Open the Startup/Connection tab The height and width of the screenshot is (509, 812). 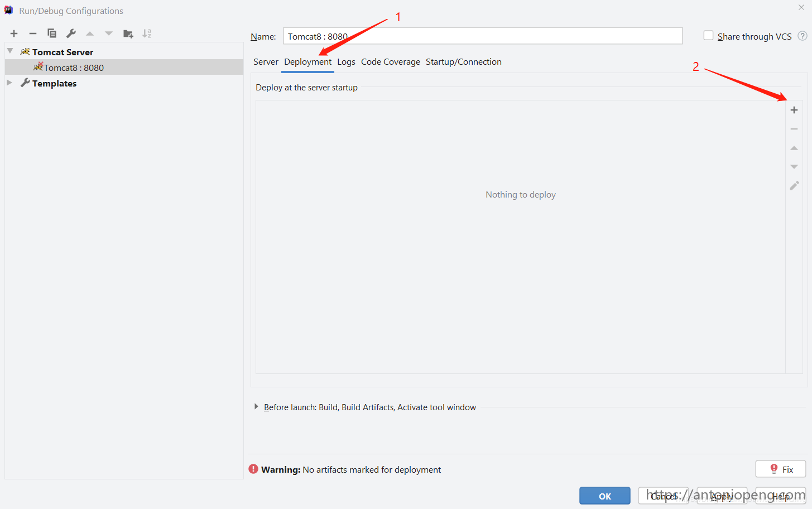point(463,62)
